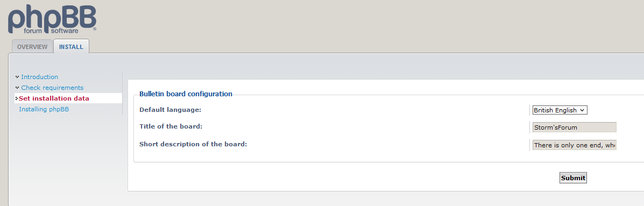Open the British English language dropdown
This screenshot has width=644, height=206.
tap(560, 110)
